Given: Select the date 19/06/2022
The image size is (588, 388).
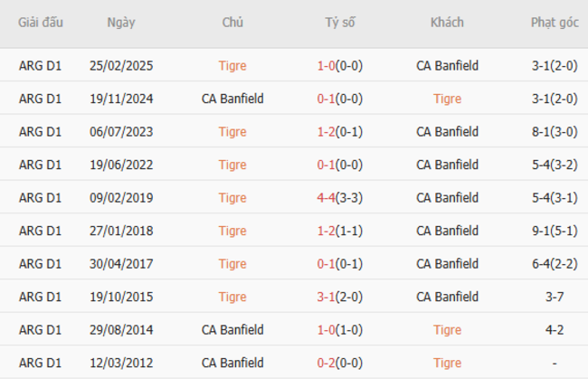Looking at the screenshot, I should point(120,165).
